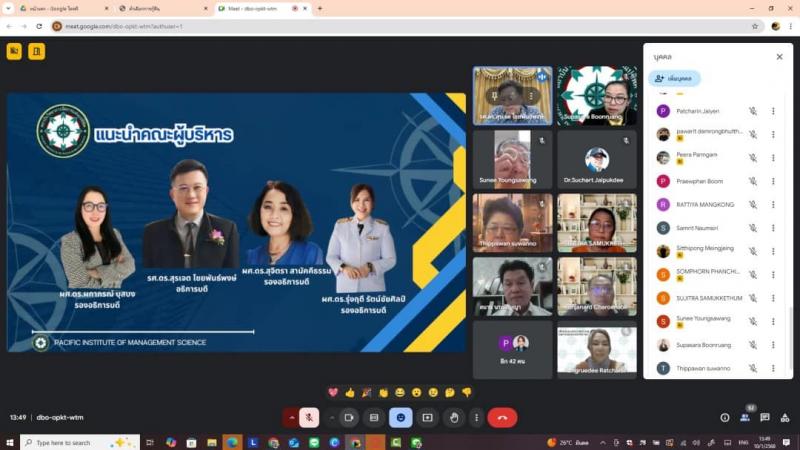Open options menu for Samrit Naumsri
The height and width of the screenshot is (450, 800).
773,228
